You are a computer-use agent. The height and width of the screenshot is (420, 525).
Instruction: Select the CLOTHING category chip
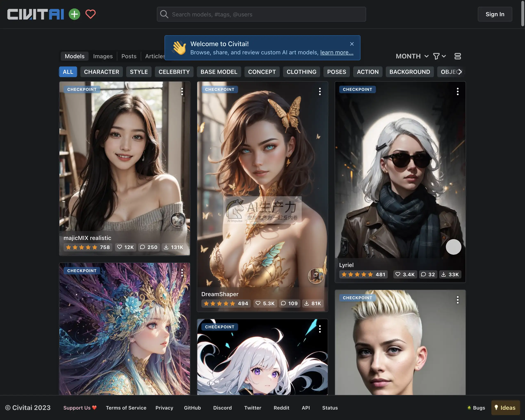[301, 72]
